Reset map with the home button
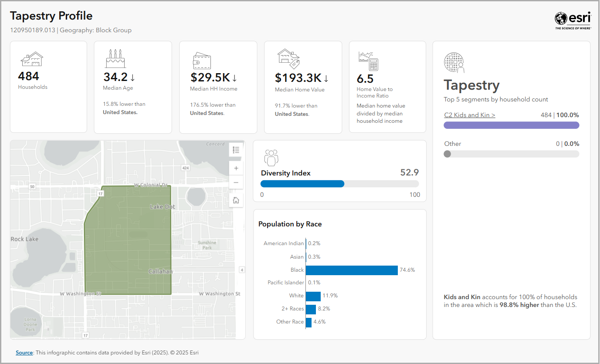Screen dimensions: 600x364 (x=236, y=200)
